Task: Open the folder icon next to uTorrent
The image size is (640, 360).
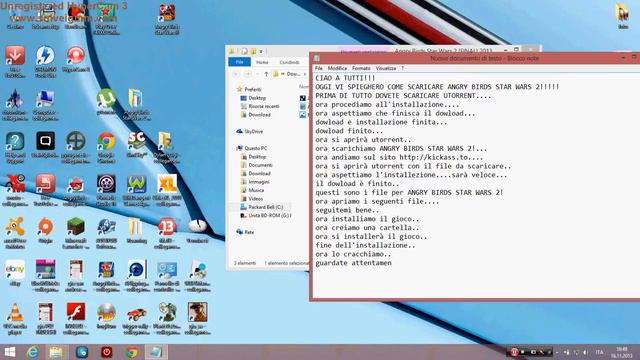Action: coord(137,104)
